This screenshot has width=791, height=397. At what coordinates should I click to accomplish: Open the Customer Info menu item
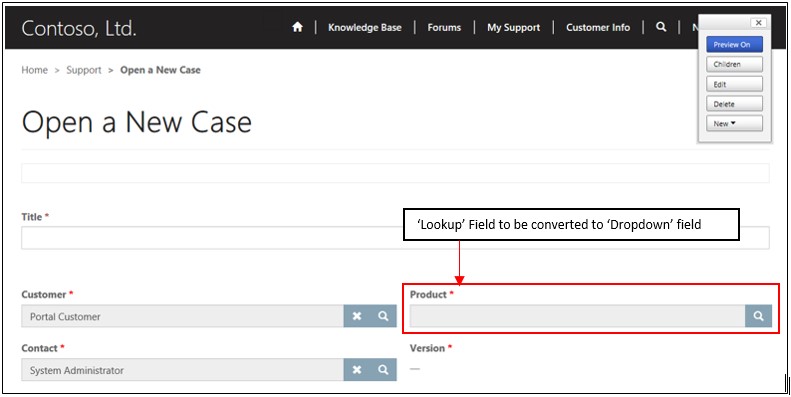click(x=598, y=28)
